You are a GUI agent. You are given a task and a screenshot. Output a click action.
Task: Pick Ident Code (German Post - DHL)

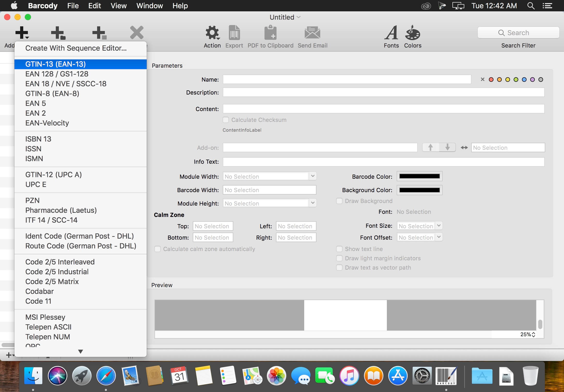pos(81,236)
